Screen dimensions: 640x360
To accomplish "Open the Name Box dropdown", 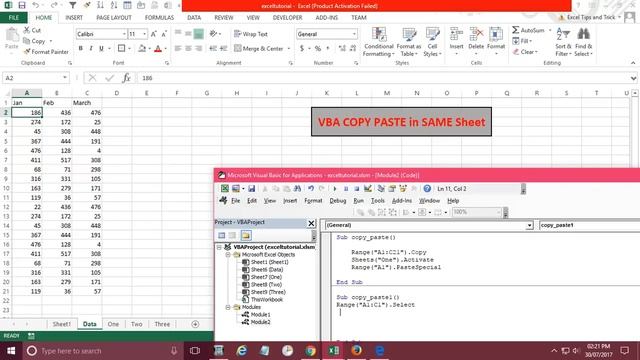I will (64, 78).
